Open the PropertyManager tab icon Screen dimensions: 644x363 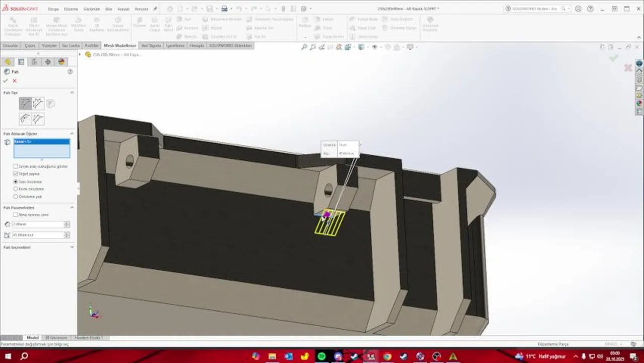(21, 62)
